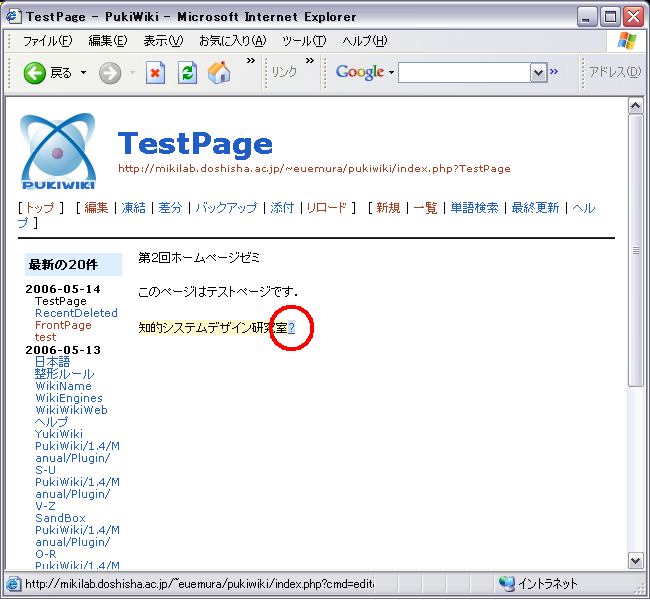The image size is (650, 600).
Task: Click the 一覧 page list link
Action: tap(425, 208)
